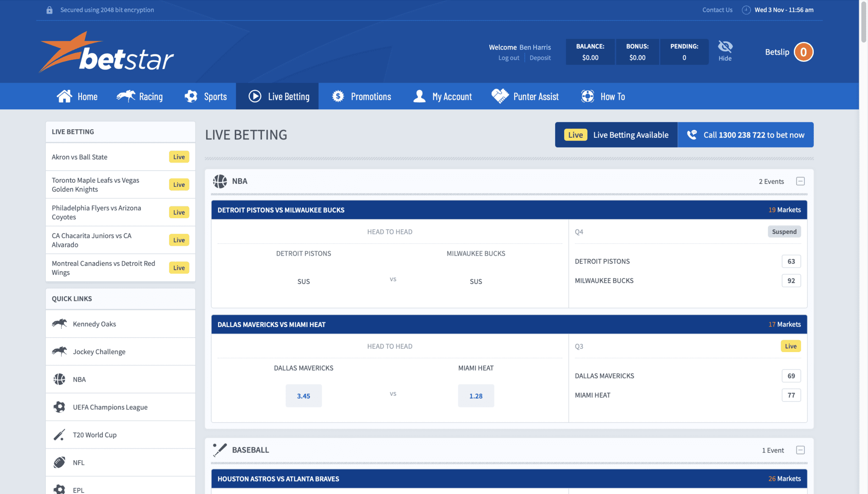Click the Jockey Challenge horse icon
Viewport: 868px width, 494px height.
point(59,351)
